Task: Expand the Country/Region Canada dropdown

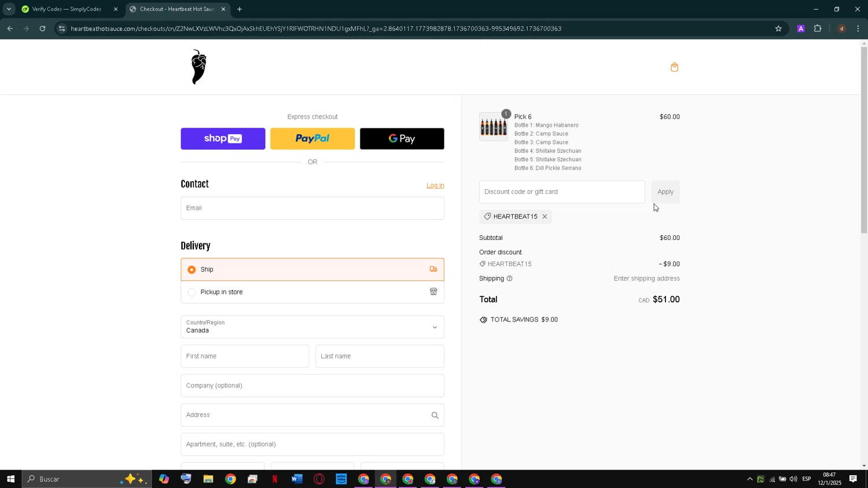Action: point(312,327)
